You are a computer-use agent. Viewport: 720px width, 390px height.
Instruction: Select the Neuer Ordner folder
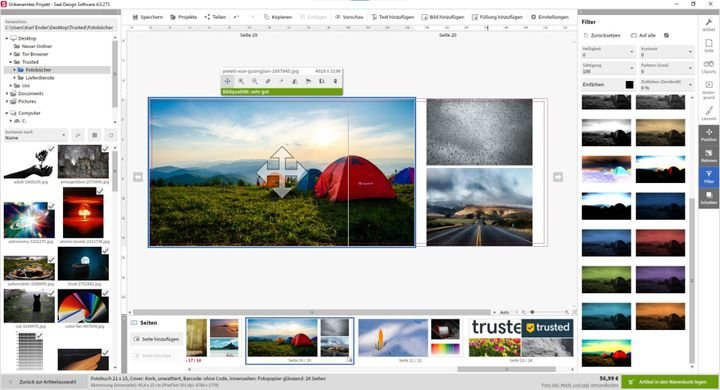(37, 46)
